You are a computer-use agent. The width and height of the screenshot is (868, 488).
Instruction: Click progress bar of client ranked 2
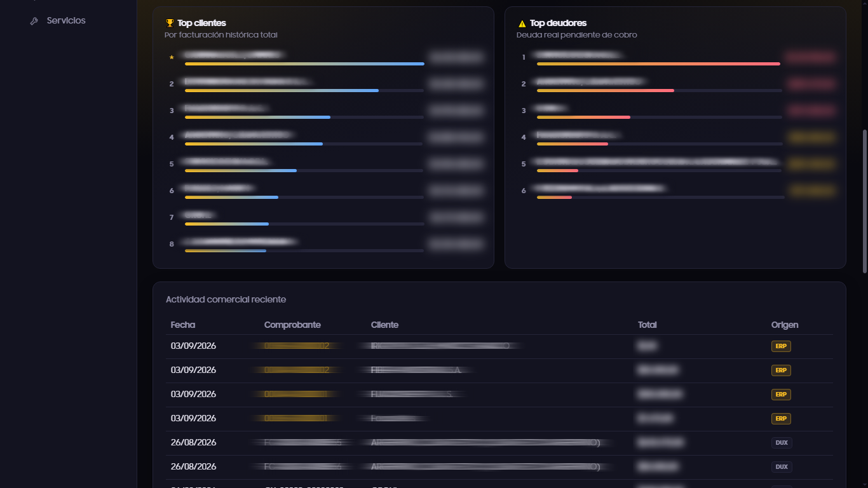pos(304,90)
